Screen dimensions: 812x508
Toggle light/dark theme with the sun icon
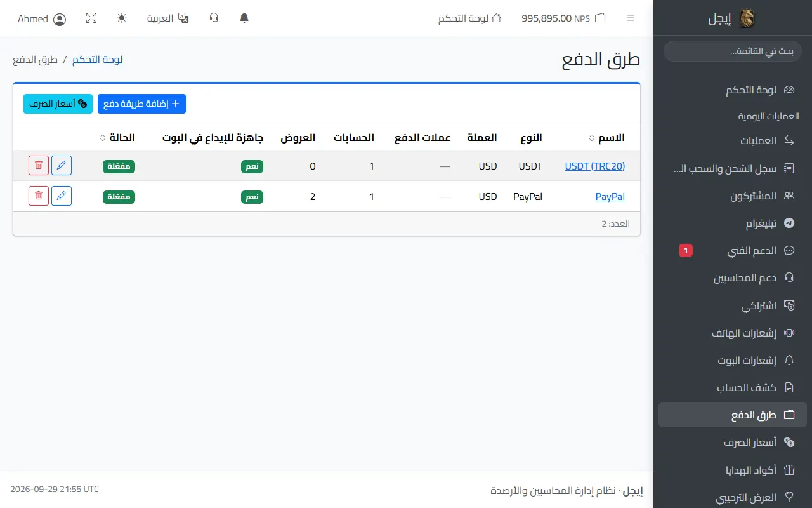click(122, 18)
